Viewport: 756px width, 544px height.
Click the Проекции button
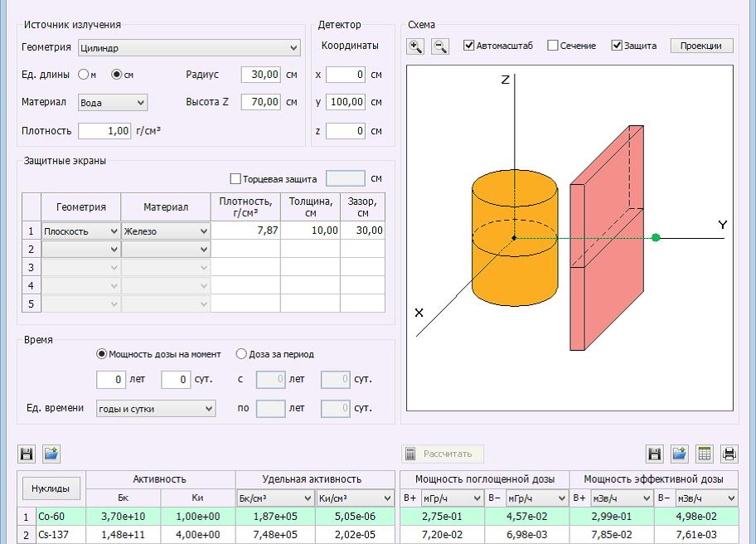(x=701, y=46)
